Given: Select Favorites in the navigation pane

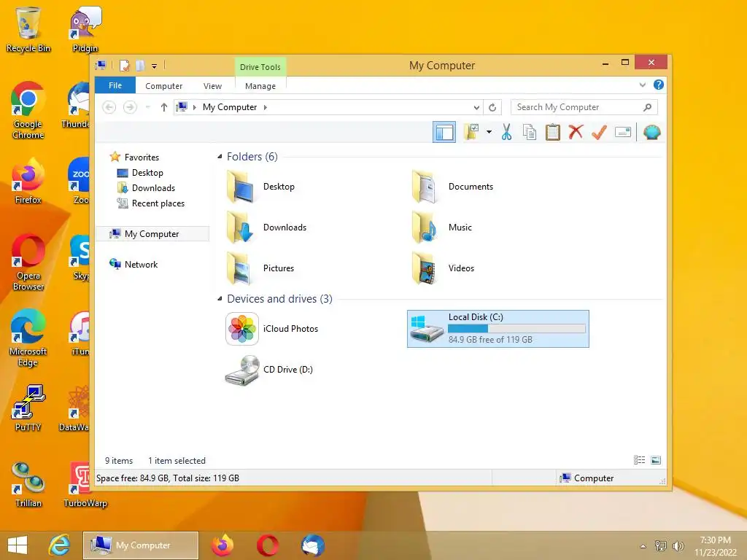Looking at the screenshot, I should pos(142,157).
